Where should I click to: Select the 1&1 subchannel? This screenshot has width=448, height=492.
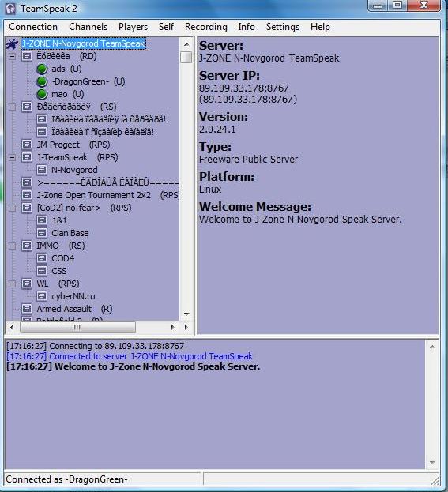[x=59, y=220]
